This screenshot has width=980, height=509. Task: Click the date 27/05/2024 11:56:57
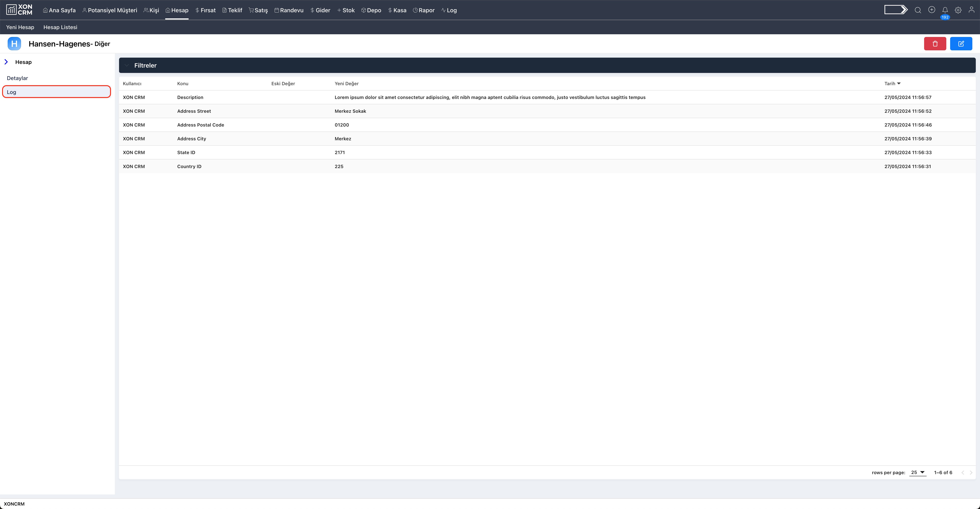(x=908, y=97)
